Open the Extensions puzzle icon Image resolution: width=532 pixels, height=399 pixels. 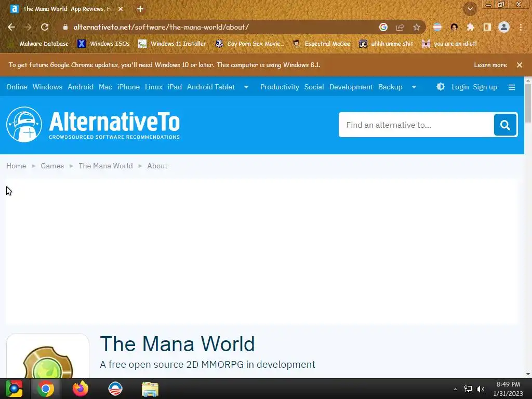[x=470, y=27]
